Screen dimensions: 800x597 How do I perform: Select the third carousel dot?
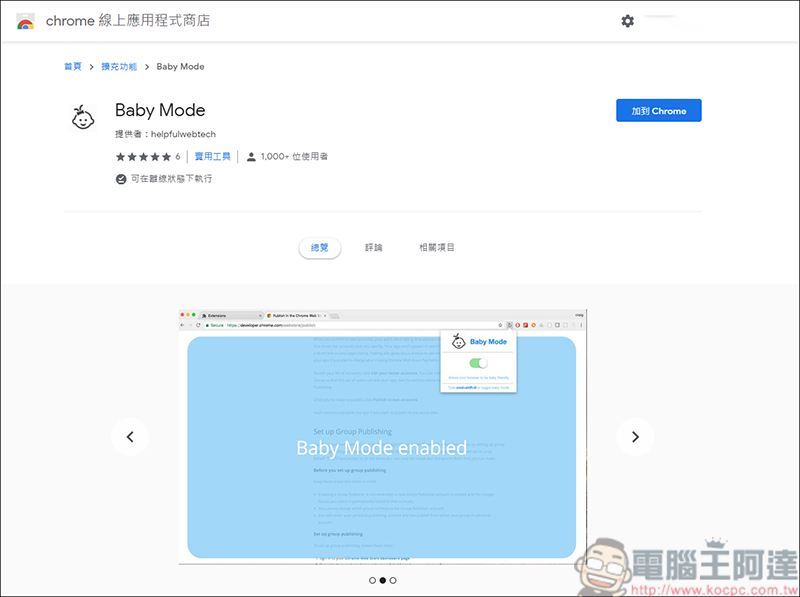(393, 580)
